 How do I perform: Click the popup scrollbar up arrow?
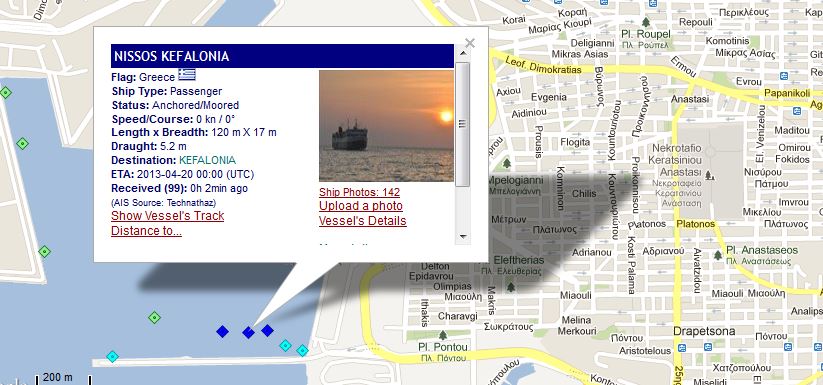tap(463, 52)
